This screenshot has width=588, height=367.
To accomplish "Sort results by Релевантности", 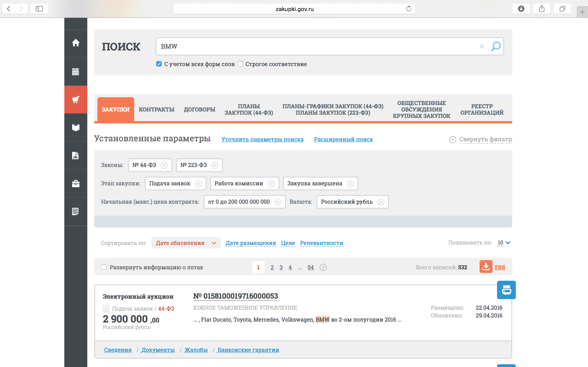I will (322, 243).
